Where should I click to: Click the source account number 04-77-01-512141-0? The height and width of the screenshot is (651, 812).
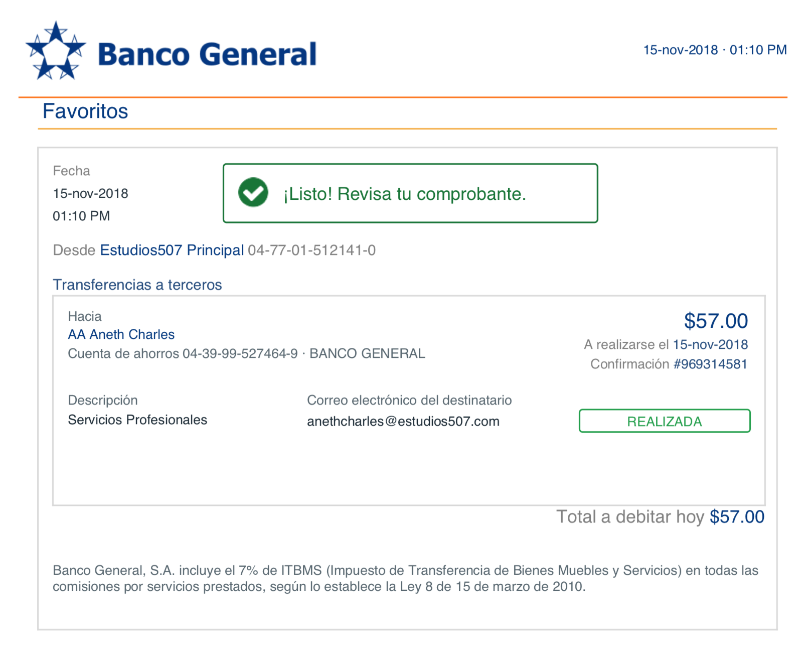[x=312, y=250]
